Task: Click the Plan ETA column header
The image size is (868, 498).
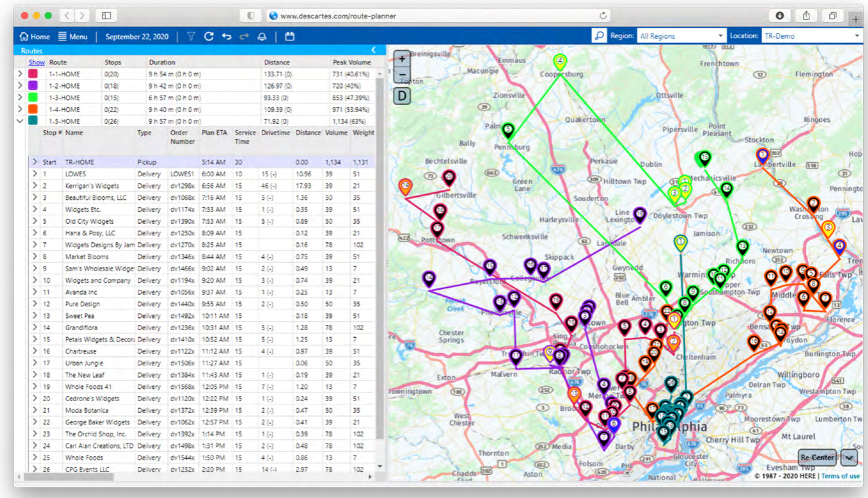Action: point(215,132)
